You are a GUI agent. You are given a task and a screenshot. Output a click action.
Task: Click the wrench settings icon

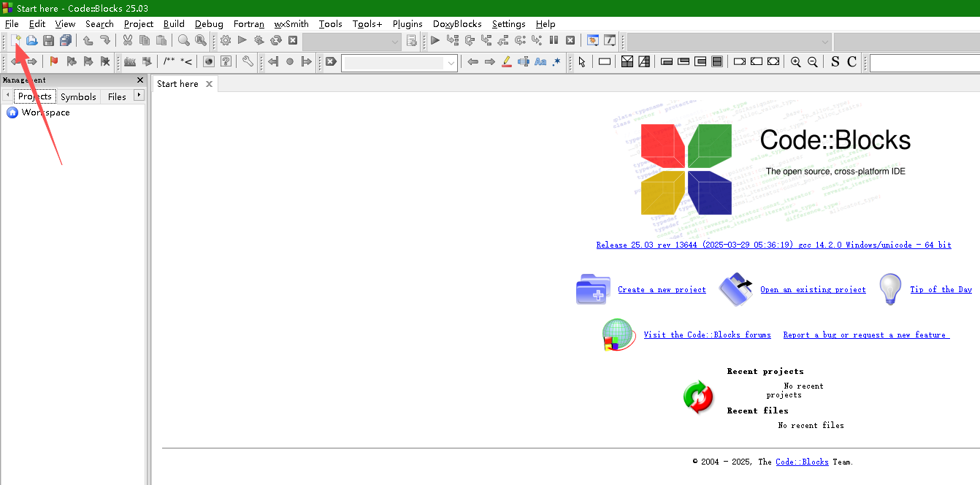[x=248, y=62]
